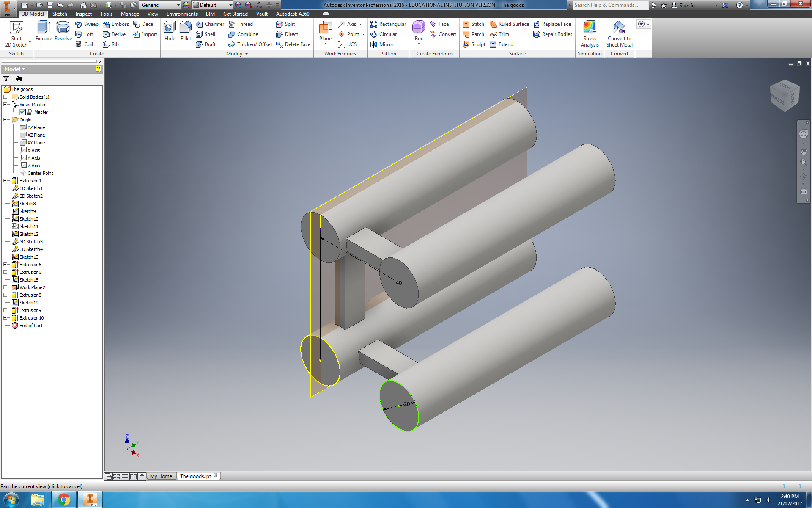The height and width of the screenshot is (508, 812).
Task: Select Thicken/Offset tool
Action: tap(250, 44)
